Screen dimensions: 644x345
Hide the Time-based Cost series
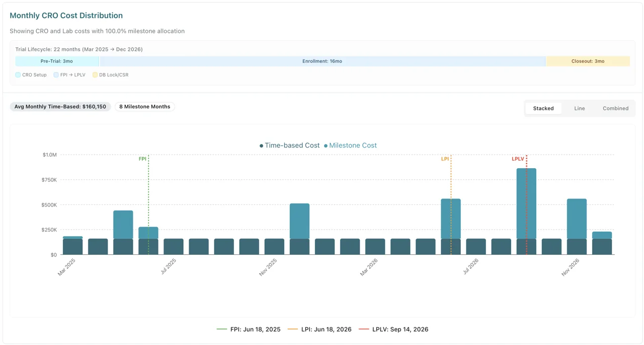click(292, 145)
